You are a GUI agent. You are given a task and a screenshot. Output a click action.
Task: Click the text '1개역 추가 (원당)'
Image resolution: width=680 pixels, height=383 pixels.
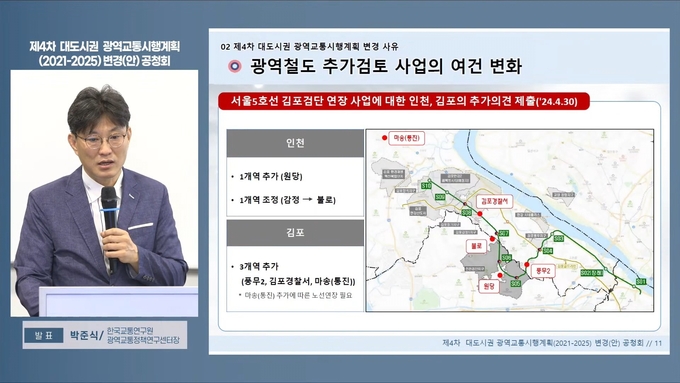coord(271,177)
